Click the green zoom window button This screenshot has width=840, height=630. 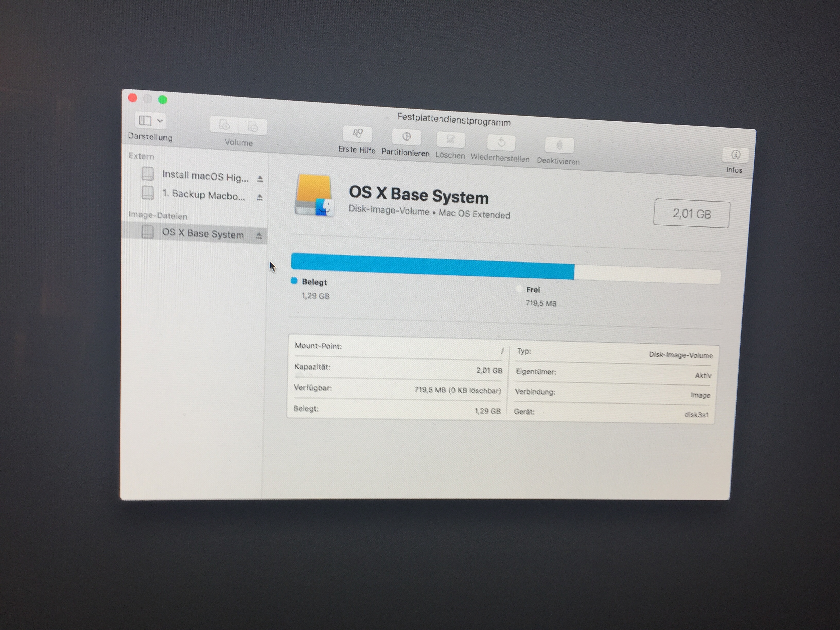click(x=163, y=100)
